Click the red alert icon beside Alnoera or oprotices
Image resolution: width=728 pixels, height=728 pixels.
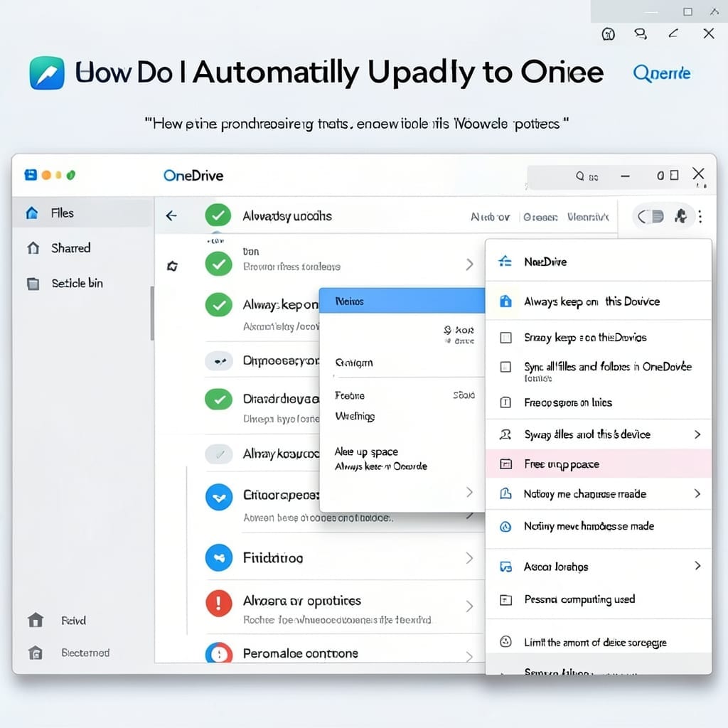click(x=219, y=603)
